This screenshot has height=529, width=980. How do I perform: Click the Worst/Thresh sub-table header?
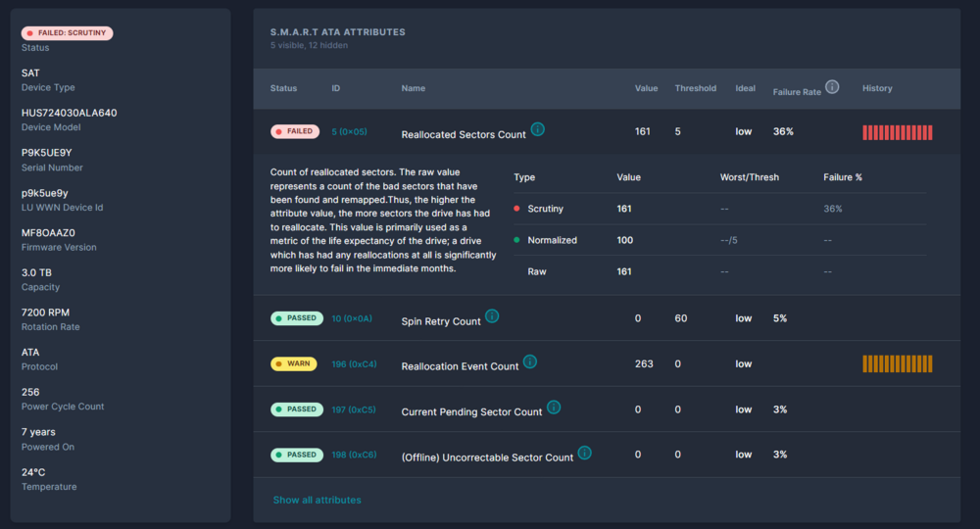[750, 177]
